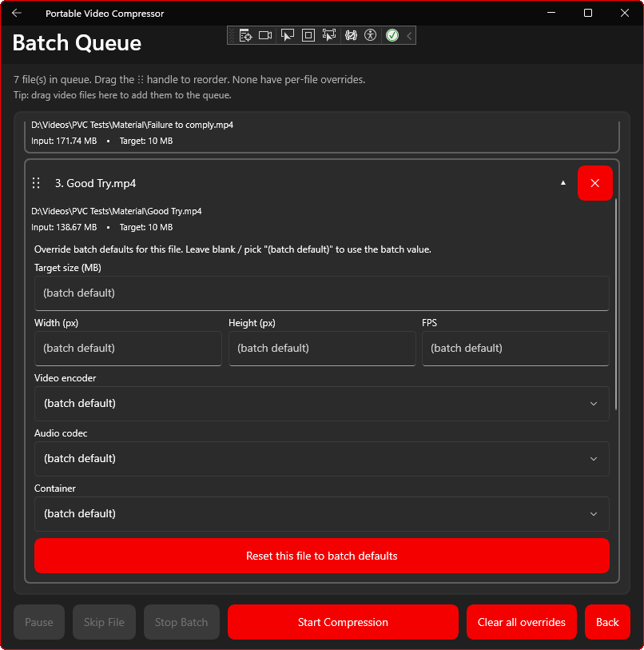Grab the debug toolbar grip handle
This screenshot has width=644, height=650.
232,36
